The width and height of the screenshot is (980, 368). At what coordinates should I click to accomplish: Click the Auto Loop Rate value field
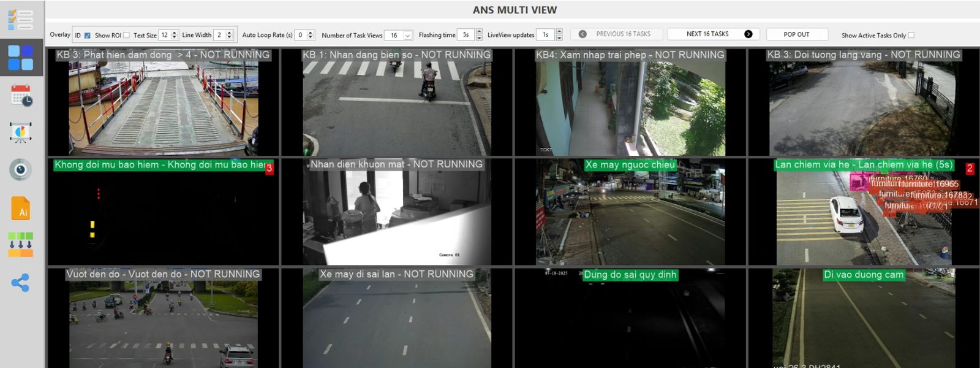coord(301,35)
